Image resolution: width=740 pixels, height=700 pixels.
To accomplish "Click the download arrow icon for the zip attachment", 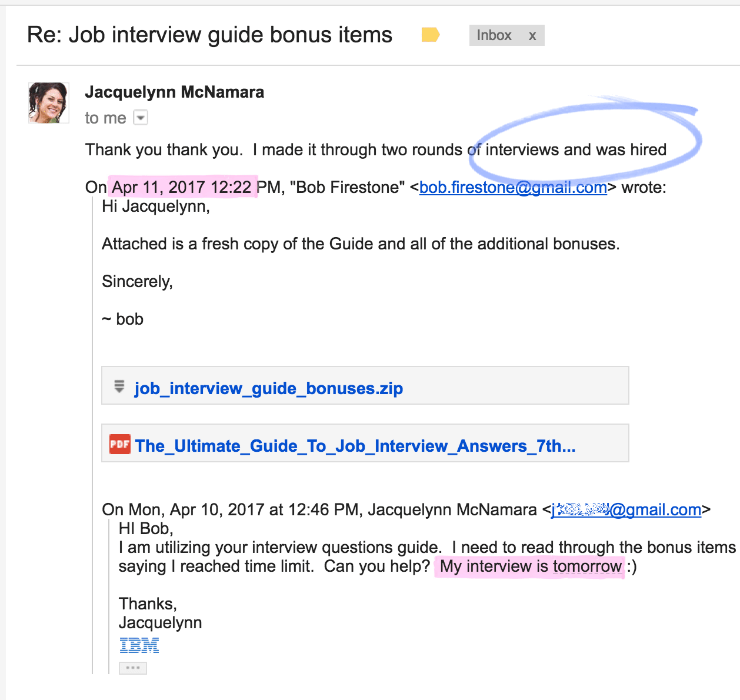I will 119,386.
